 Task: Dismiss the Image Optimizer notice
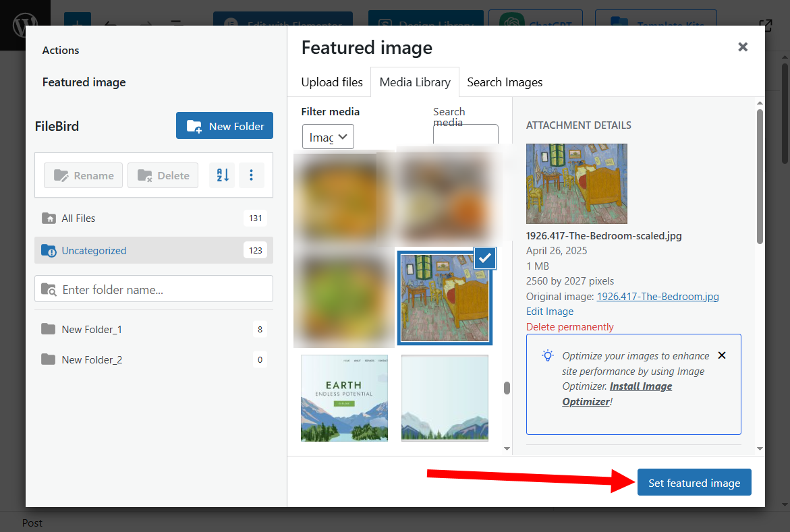[x=721, y=355]
